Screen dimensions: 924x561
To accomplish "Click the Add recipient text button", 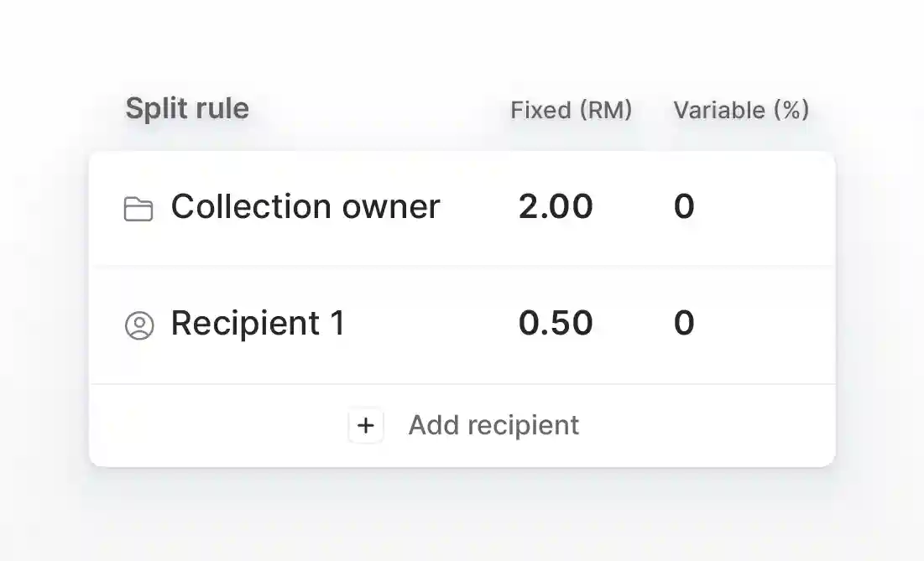I will pyautogui.click(x=493, y=425).
